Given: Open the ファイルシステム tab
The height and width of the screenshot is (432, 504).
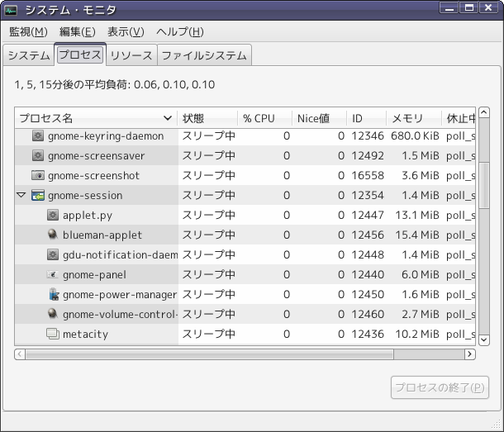Looking at the screenshot, I should [204, 55].
